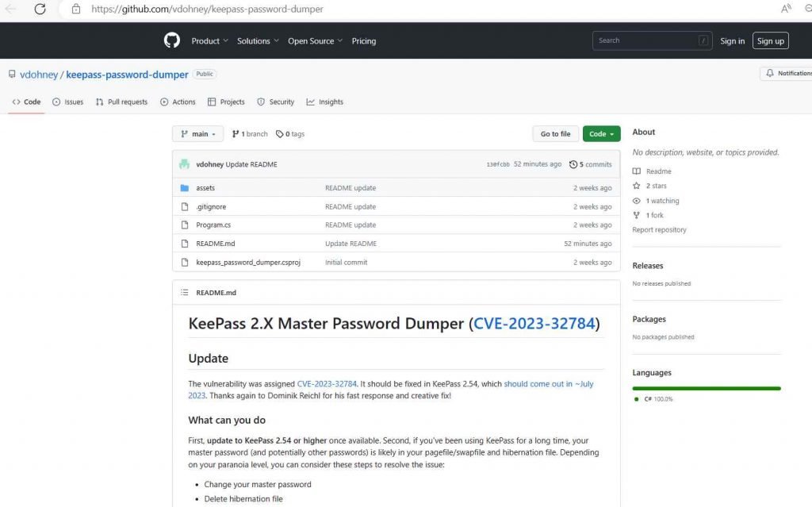Viewport: 812px width, 507px height.
Task: Go to the Insights tab
Action: click(324, 102)
